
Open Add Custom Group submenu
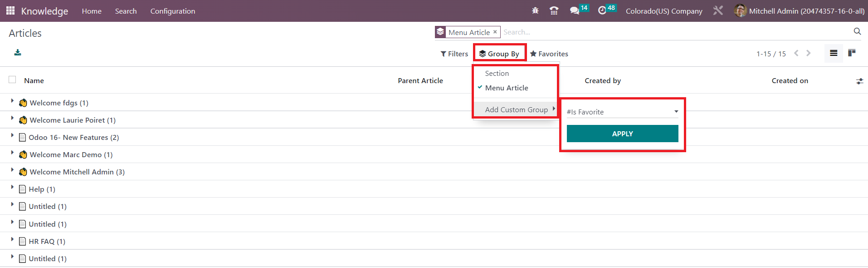coord(516,109)
